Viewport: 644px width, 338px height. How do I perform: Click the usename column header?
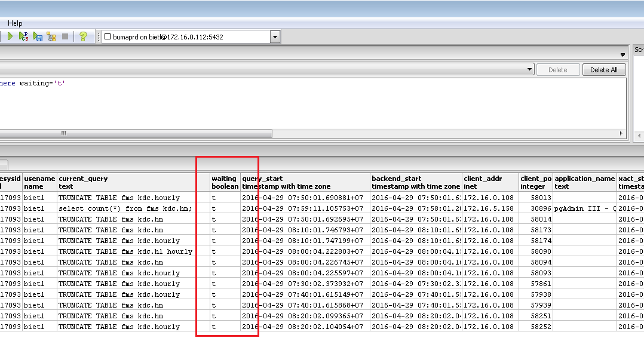tap(39, 182)
